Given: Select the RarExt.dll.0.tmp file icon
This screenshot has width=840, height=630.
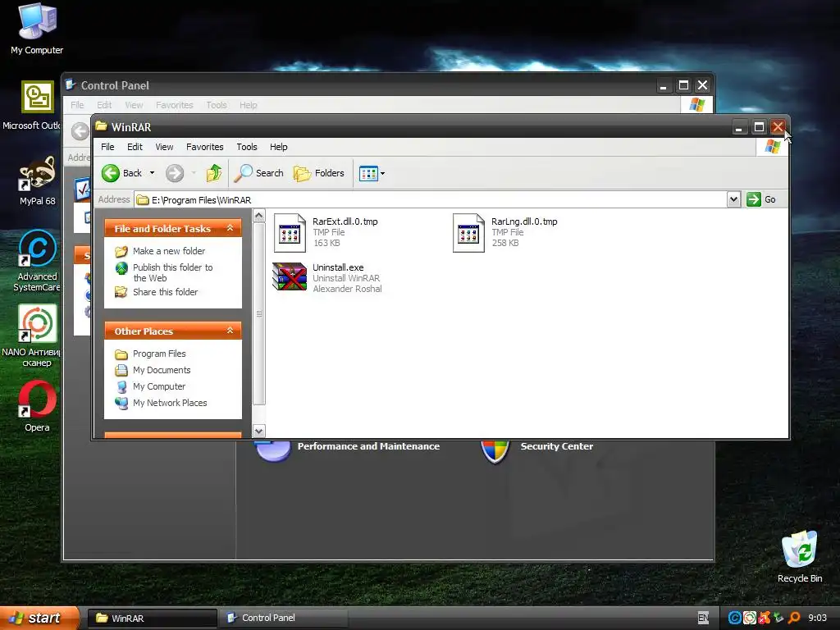Looking at the screenshot, I should pyautogui.click(x=290, y=232).
